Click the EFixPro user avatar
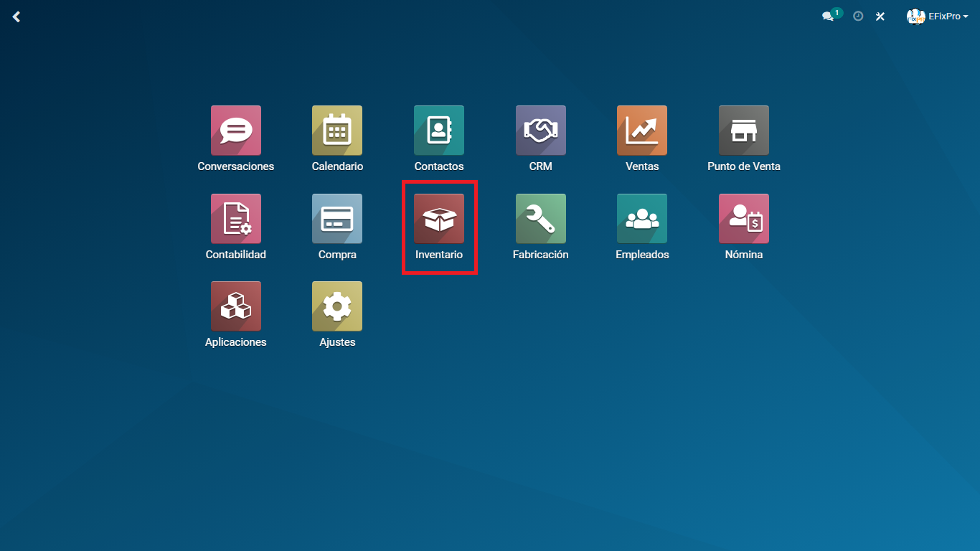Viewport: 980px width, 551px height. pyautogui.click(x=915, y=16)
